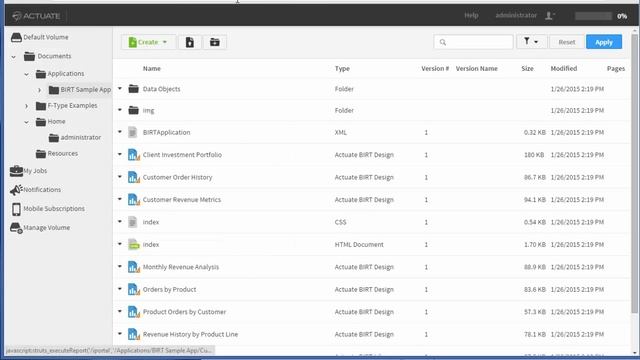Viewport: 640px width, 360px height.
Task: Click the 0% progress bar in header
Action: (x=593, y=16)
